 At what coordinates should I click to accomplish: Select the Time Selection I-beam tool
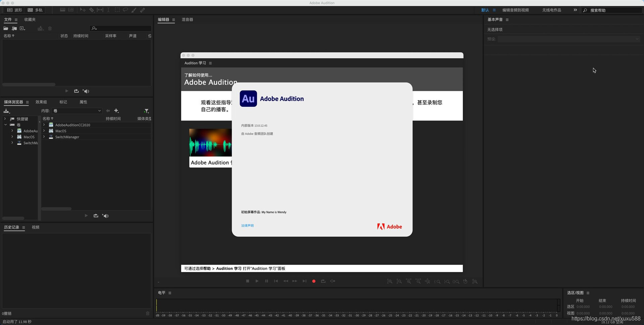(x=108, y=10)
